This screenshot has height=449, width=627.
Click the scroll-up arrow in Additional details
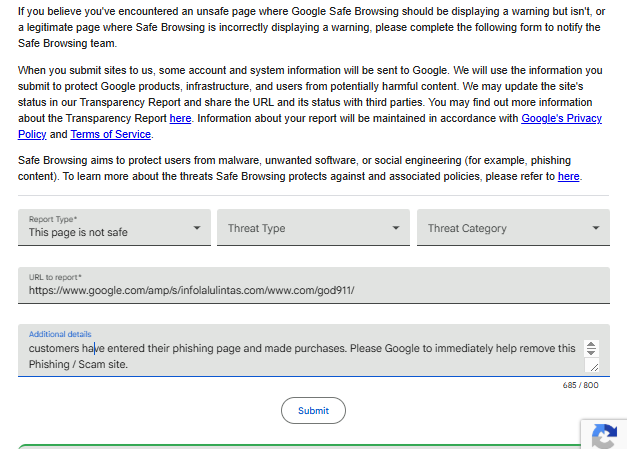click(591, 345)
